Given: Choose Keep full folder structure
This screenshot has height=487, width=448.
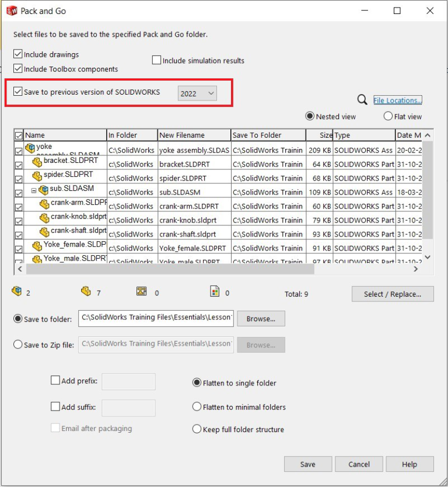Looking at the screenshot, I should [x=197, y=429].
